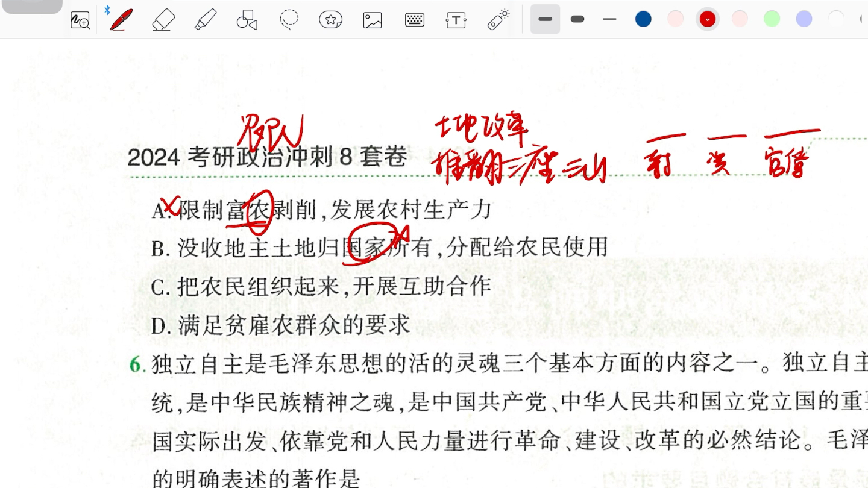Click the line starting '独立自主是毛泽东思想'

[x=509, y=364]
